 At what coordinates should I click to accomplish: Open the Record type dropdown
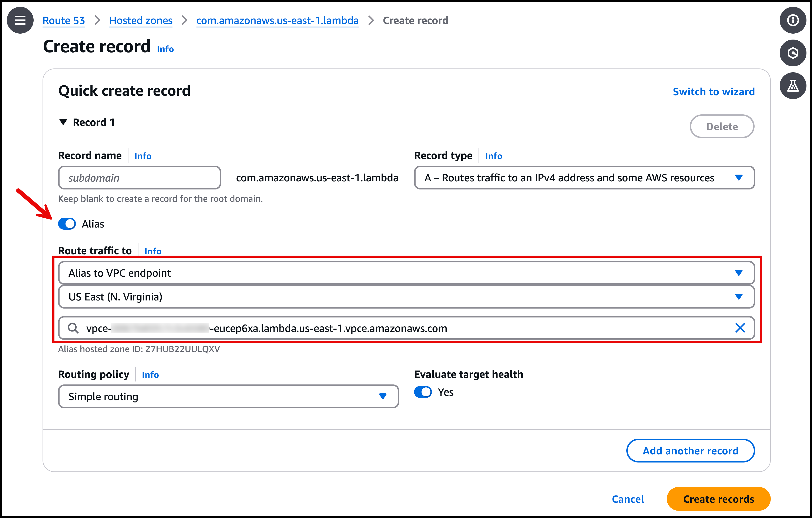584,178
